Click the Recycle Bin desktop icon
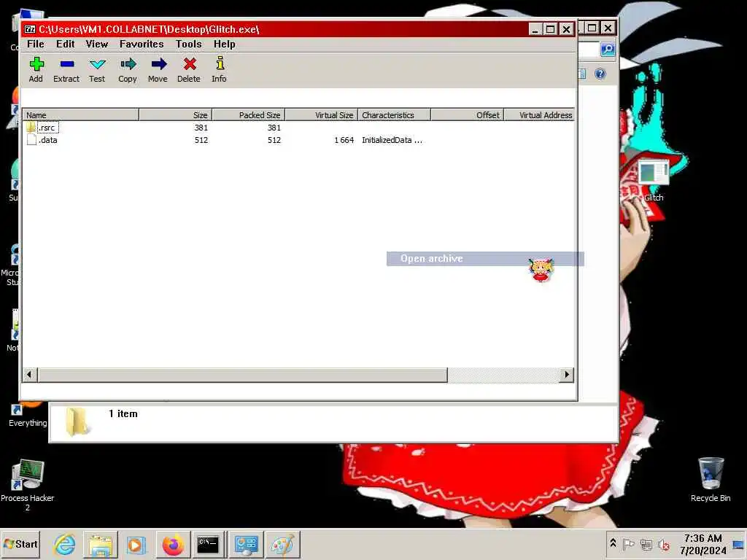 click(711, 479)
